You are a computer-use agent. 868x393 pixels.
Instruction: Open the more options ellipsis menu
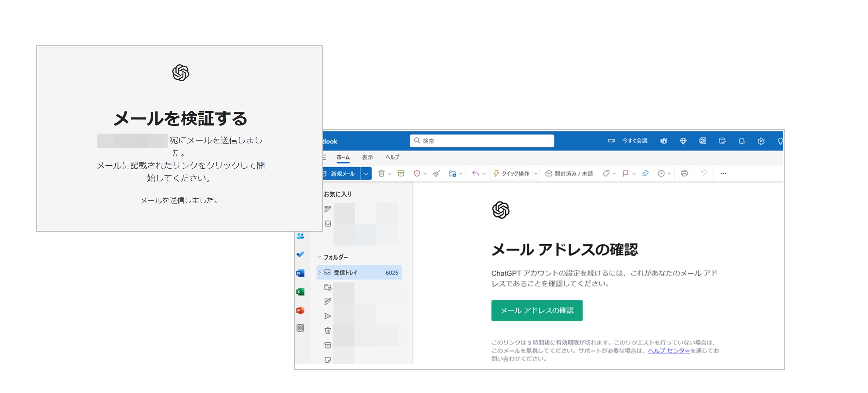(723, 173)
